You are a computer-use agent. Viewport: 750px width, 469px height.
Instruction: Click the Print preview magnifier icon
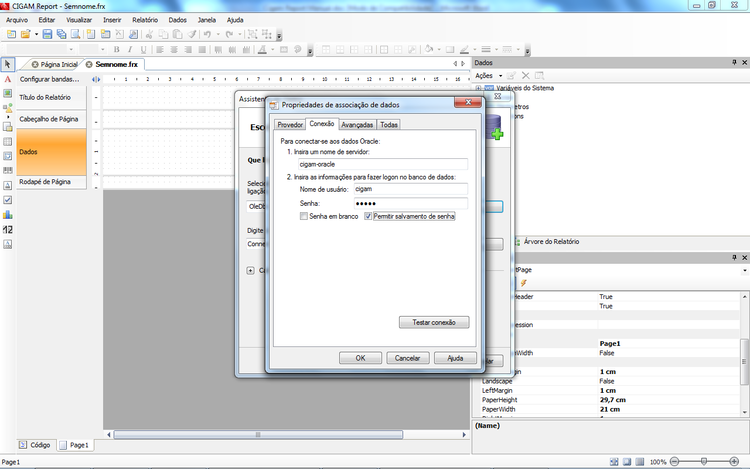click(x=76, y=34)
